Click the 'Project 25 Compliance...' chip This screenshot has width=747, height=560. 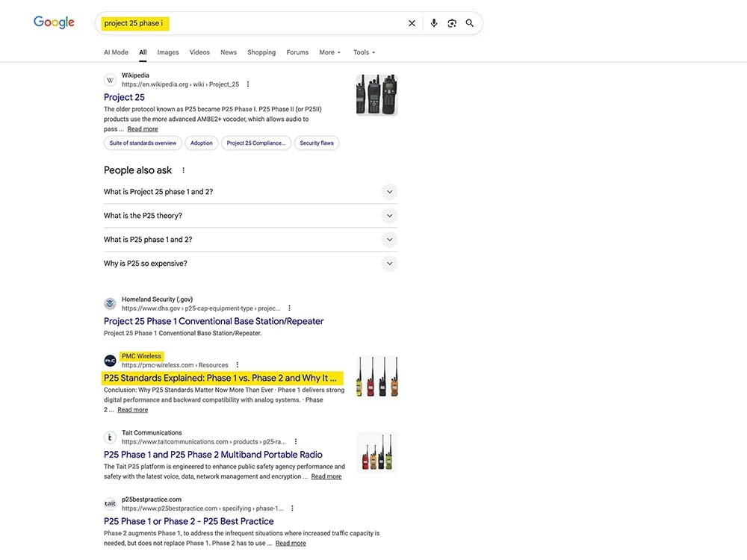pos(255,143)
